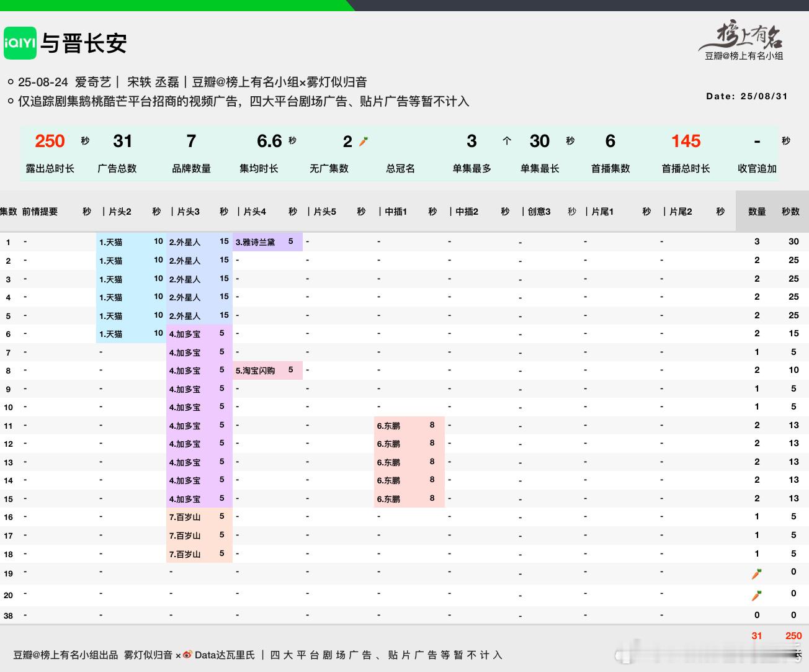Click the 单集最多 label

click(x=472, y=168)
